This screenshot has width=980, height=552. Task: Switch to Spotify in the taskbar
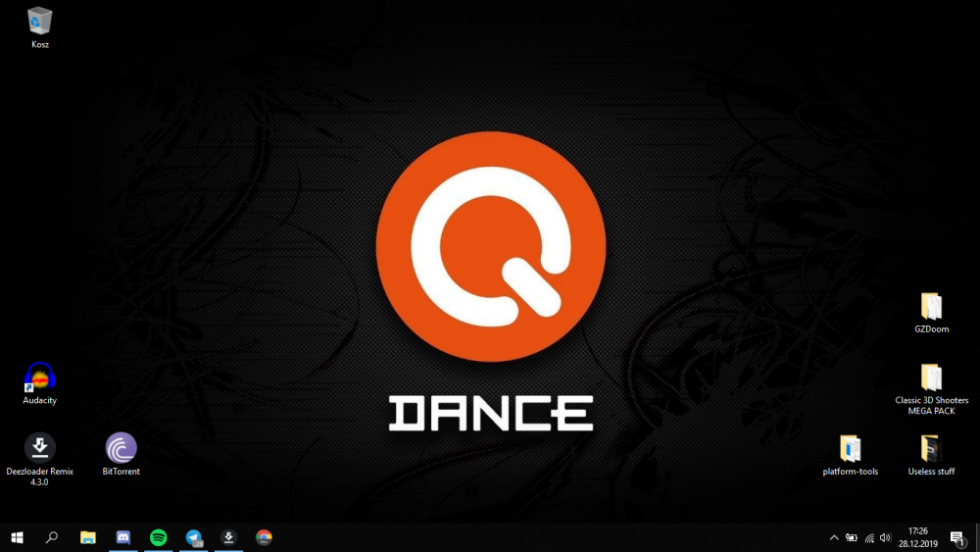[x=159, y=537]
